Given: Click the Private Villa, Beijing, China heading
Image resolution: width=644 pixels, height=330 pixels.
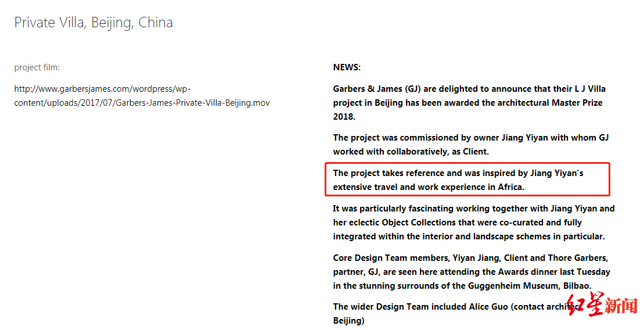Looking at the screenshot, I should [93, 23].
